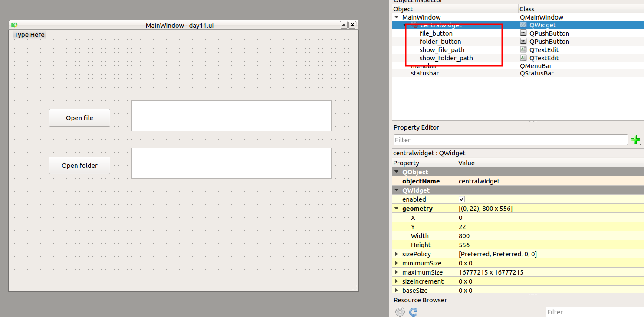
Task: Click the QTextEdit icon in the show_file_path row
Action: (x=523, y=50)
